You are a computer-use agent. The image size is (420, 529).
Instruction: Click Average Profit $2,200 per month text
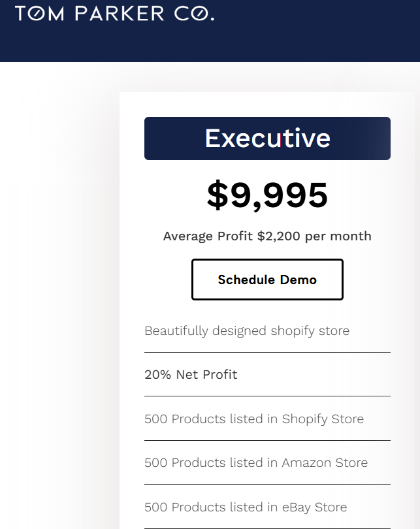point(267,236)
